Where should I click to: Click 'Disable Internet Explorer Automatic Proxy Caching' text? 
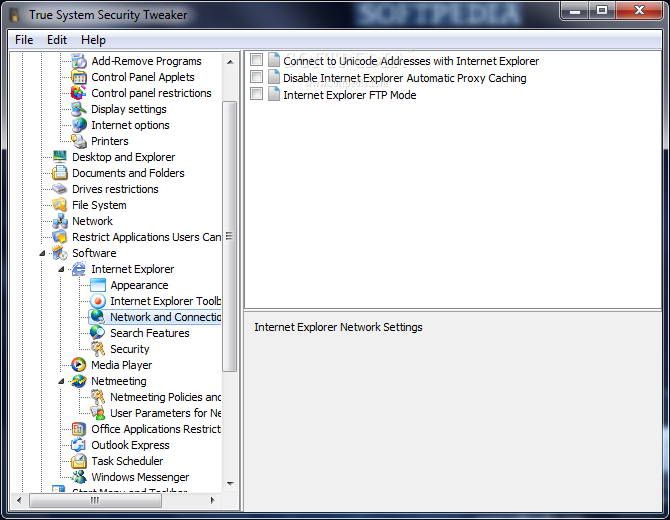tap(405, 78)
